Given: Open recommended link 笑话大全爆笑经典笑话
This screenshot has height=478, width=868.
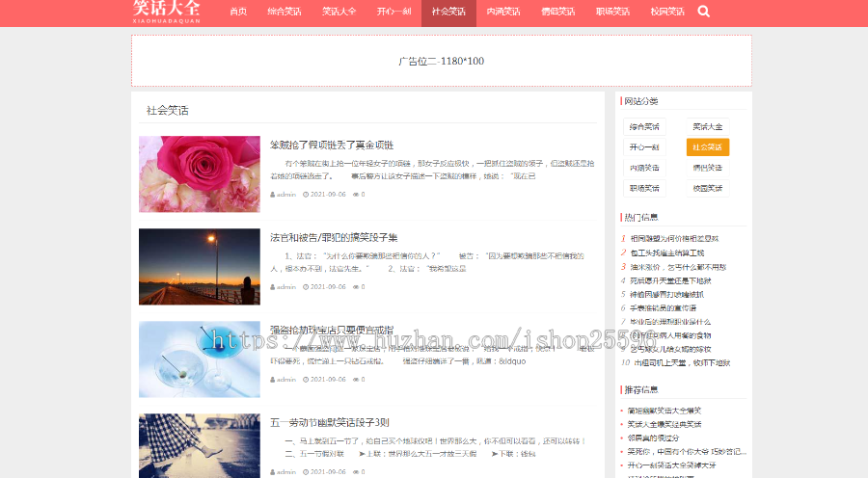Looking at the screenshot, I should pyautogui.click(x=665, y=424).
